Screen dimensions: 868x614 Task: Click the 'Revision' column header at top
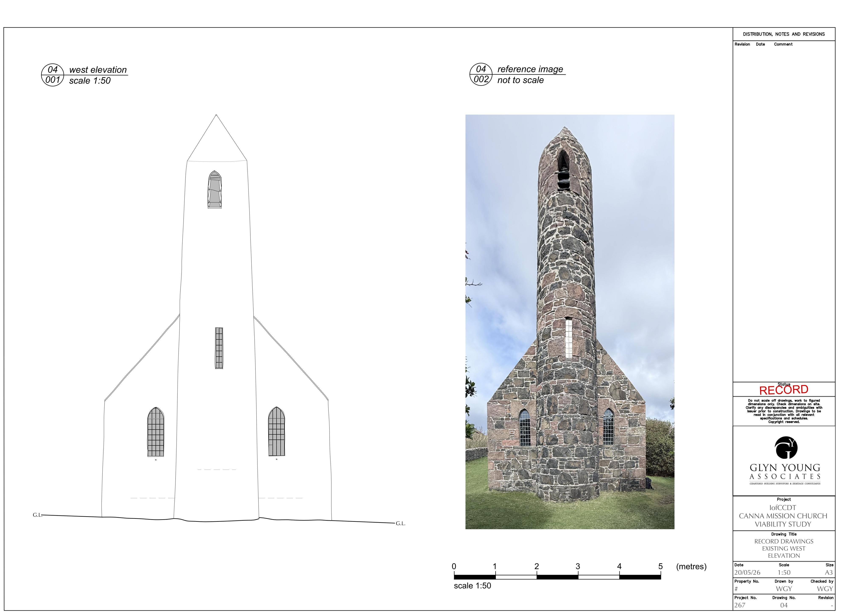pyautogui.click(x=742, y=44)
